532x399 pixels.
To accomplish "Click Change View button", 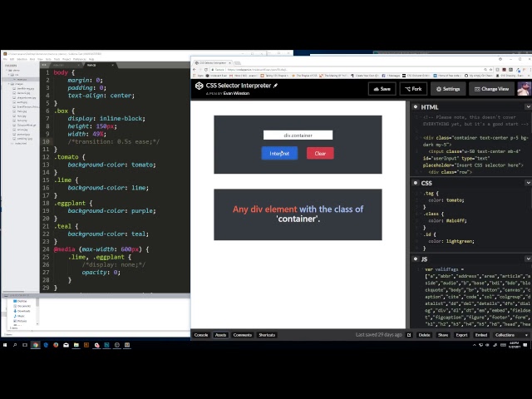I will [x=491, y=89].
